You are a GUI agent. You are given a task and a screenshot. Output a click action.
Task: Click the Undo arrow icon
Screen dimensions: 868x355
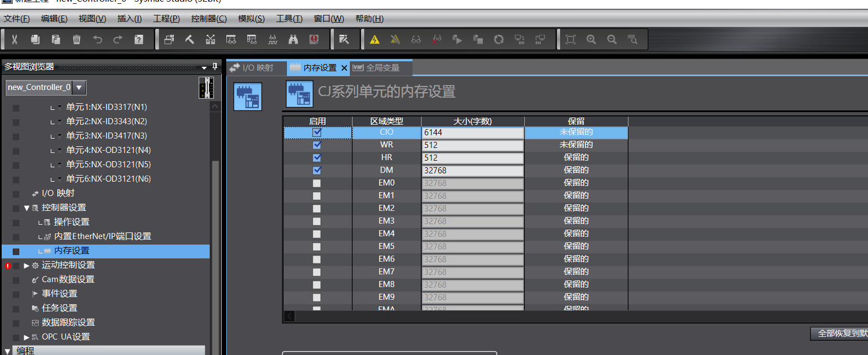pyautogui.click(x=98, y=39)
